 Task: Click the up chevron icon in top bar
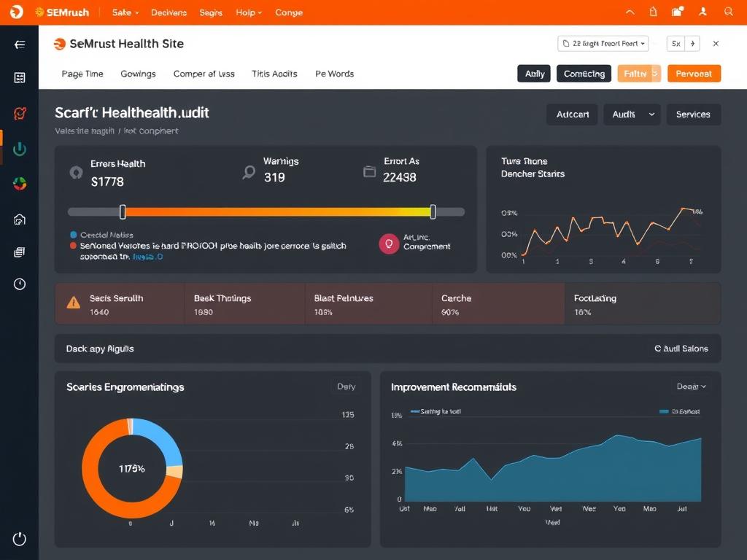point(630,12)
